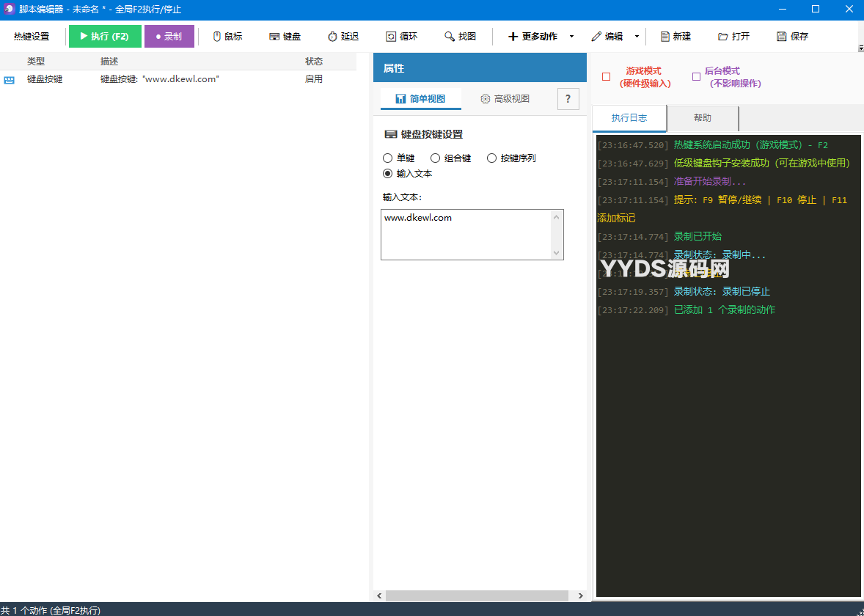Screen dimensions: 864x616
Task: Start recording with the purple 录制 button
Action: click(x=169, y=37)
